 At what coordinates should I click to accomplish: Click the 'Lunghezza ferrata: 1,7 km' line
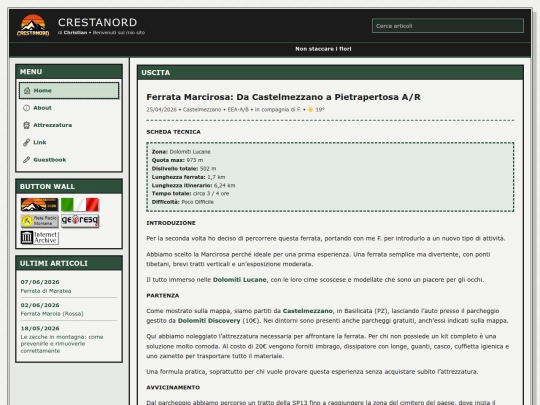[x=188, y=177]
